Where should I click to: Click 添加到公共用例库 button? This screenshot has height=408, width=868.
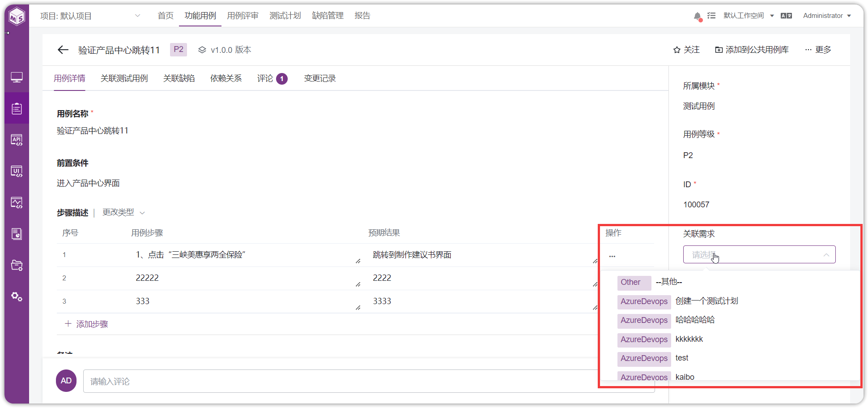tap(752, 50)
